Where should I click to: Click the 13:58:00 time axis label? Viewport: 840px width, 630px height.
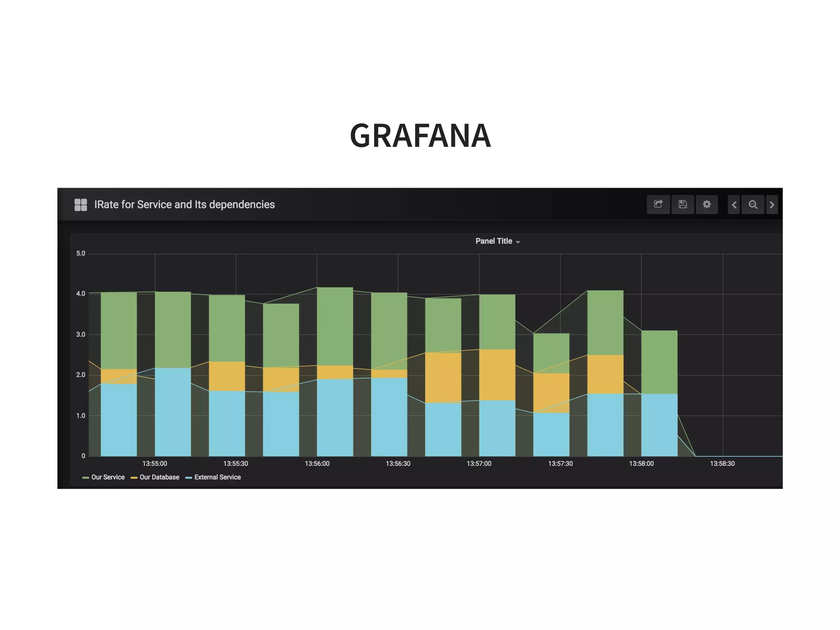point(641,463)
